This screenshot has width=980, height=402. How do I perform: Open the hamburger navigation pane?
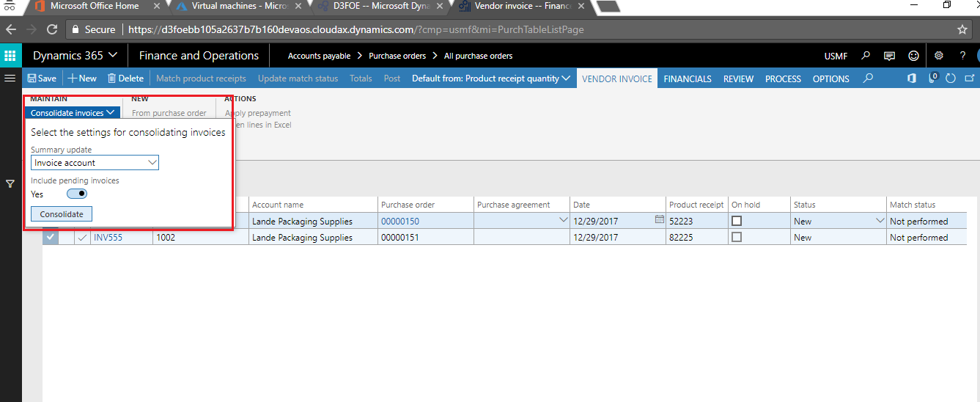click(10, 78)
